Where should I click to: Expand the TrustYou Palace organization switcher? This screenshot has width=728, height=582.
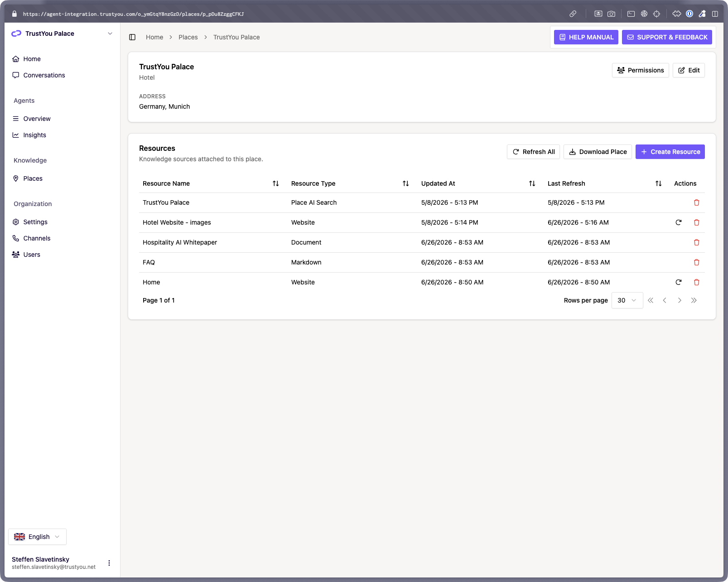[62, 34]
